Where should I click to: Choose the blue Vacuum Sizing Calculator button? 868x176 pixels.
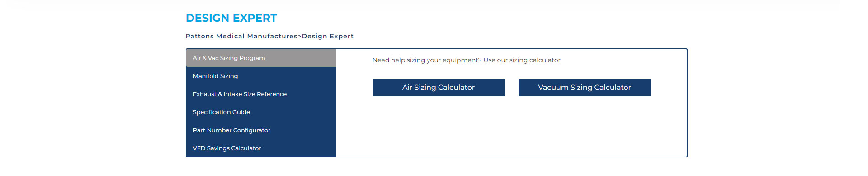(585, 88)
